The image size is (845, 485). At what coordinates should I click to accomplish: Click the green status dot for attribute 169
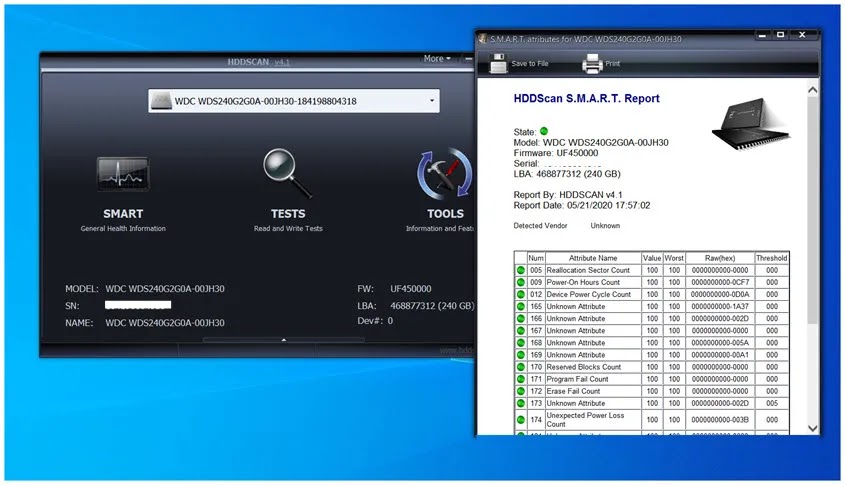point(521,355)
